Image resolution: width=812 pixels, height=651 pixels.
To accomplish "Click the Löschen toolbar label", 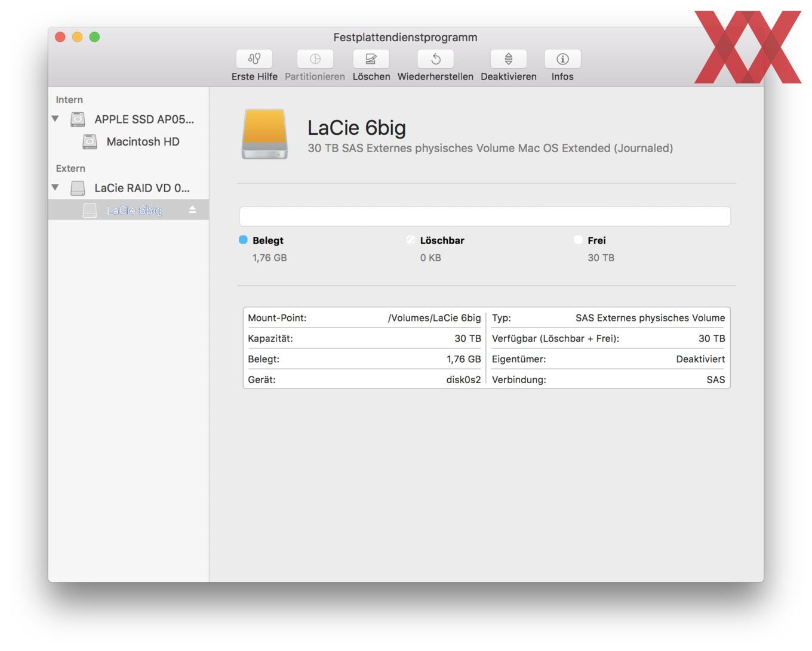I will (x=371, y=76).
